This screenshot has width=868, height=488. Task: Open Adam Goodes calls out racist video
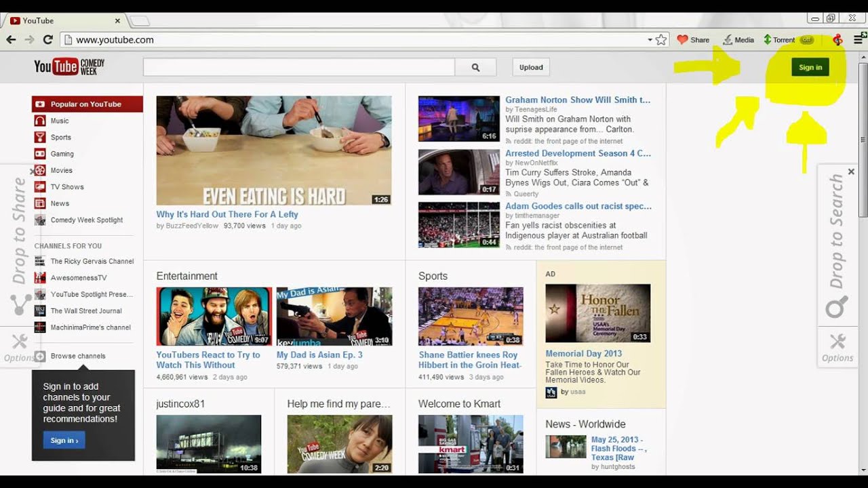pyautogui.click(x=578, y=206)
